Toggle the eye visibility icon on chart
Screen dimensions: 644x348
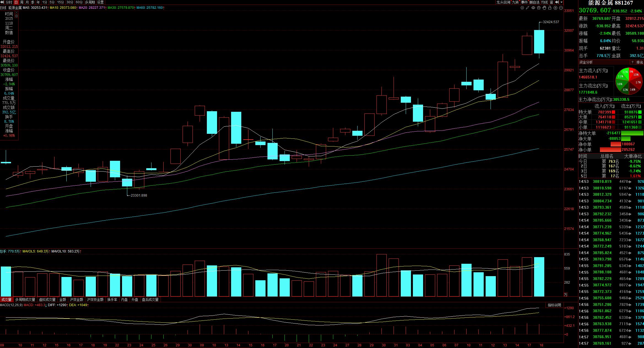[533, 8]
